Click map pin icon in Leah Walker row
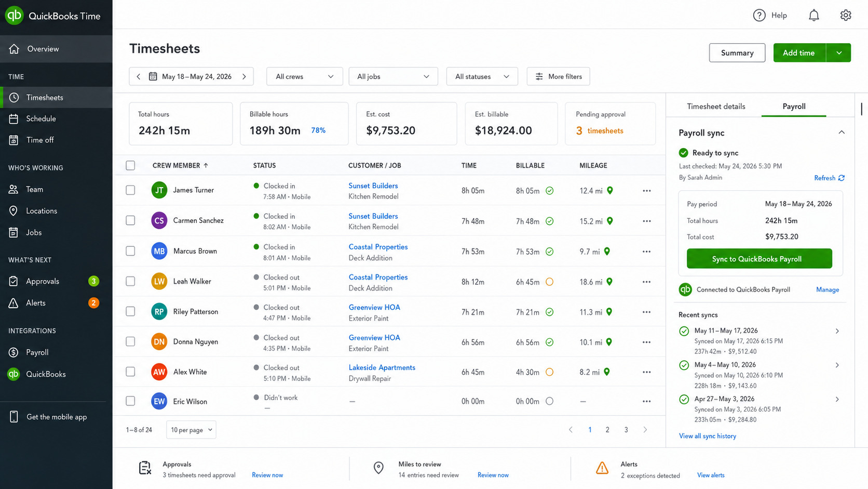The width and height of the screenshot is (868, 489). coord(609,282)
